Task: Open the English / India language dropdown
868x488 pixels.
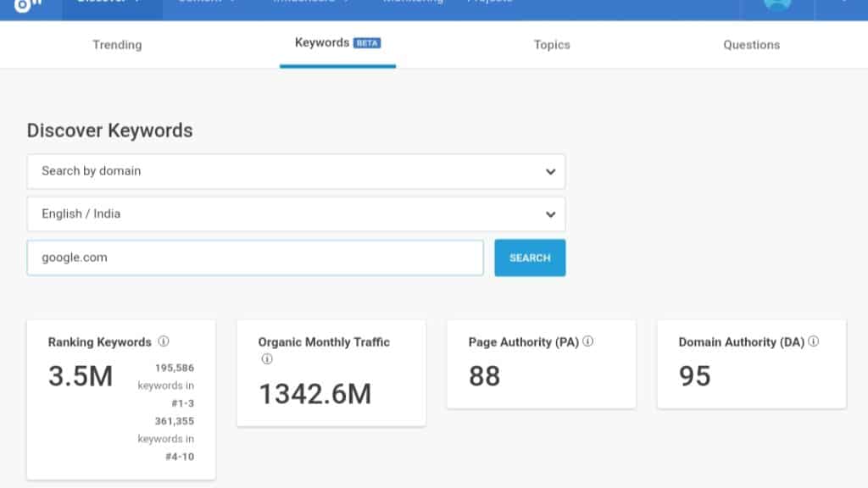Action: pos(296,214)
